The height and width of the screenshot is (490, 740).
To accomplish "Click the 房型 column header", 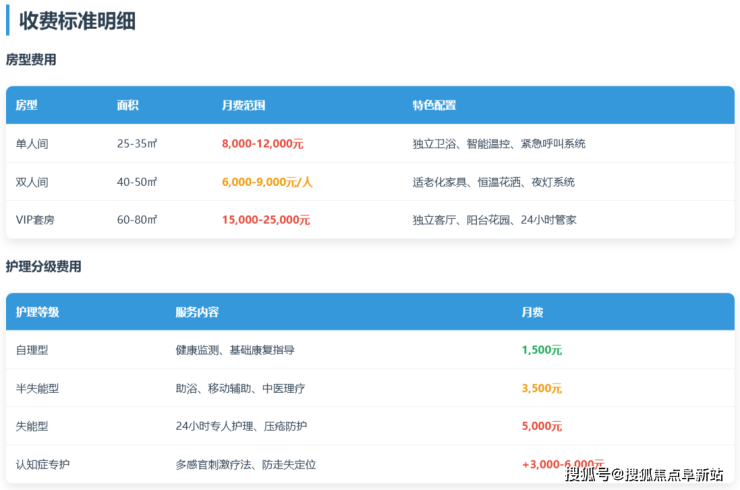I will 27,105.
